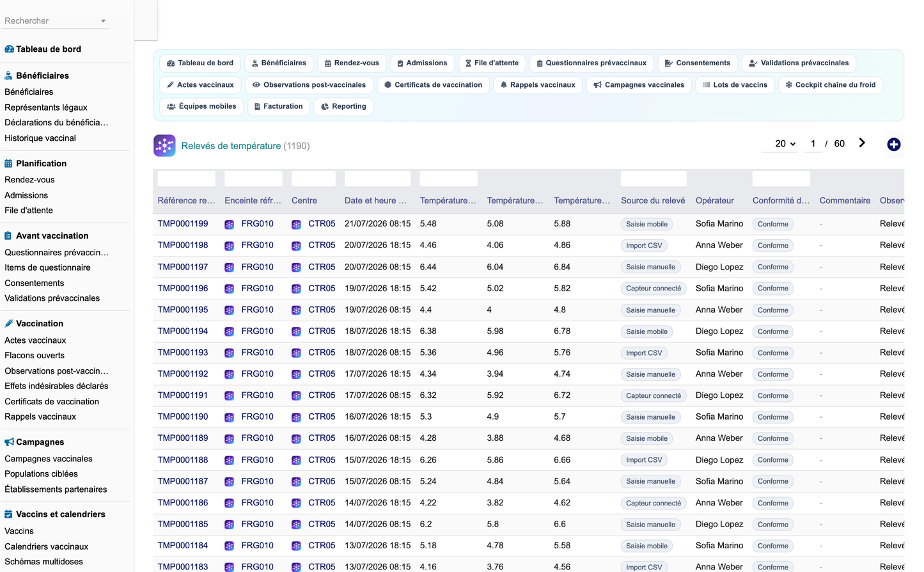Click the add new record plus icon
This screenshot has width=924, height=572.
point(893,145)
